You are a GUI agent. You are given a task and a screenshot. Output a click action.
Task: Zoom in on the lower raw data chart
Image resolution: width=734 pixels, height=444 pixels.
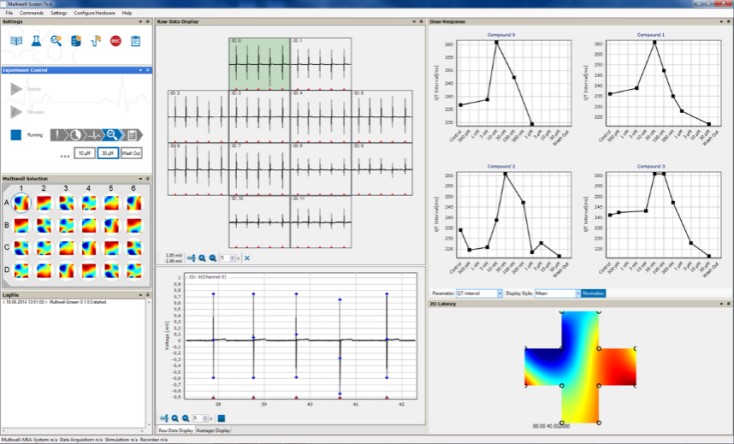(174, 418)
